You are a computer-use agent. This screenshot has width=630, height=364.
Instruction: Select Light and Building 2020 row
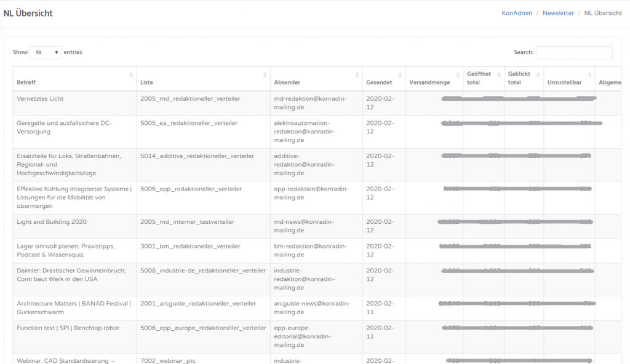pyautogui.click(x=52, y=222)
